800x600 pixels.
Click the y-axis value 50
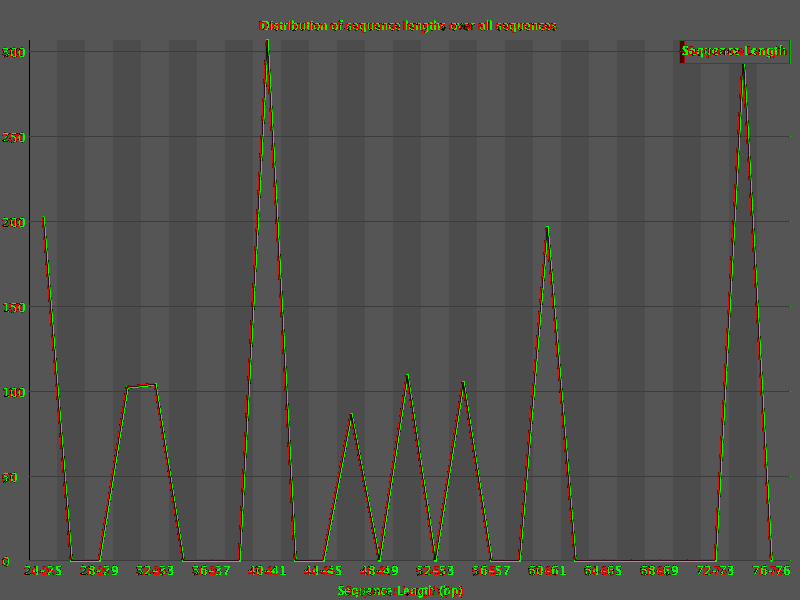pyautogui.click(x=10, y=478)
